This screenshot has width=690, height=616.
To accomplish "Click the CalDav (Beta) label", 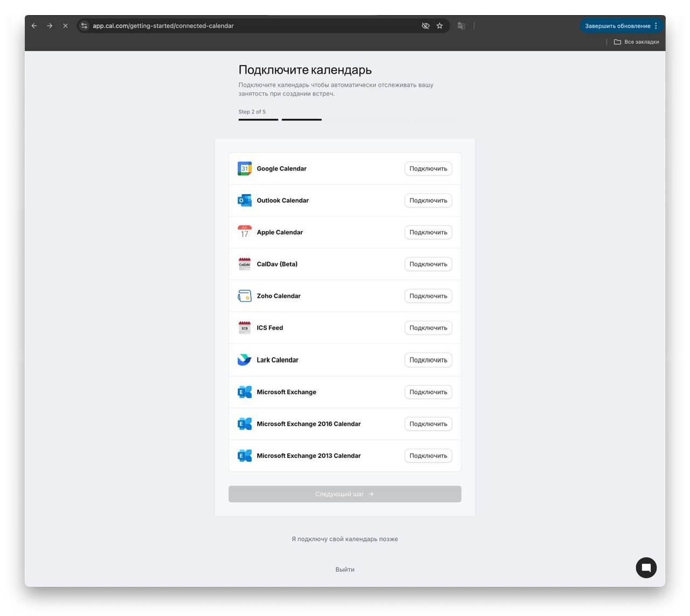I will (277, 264).
